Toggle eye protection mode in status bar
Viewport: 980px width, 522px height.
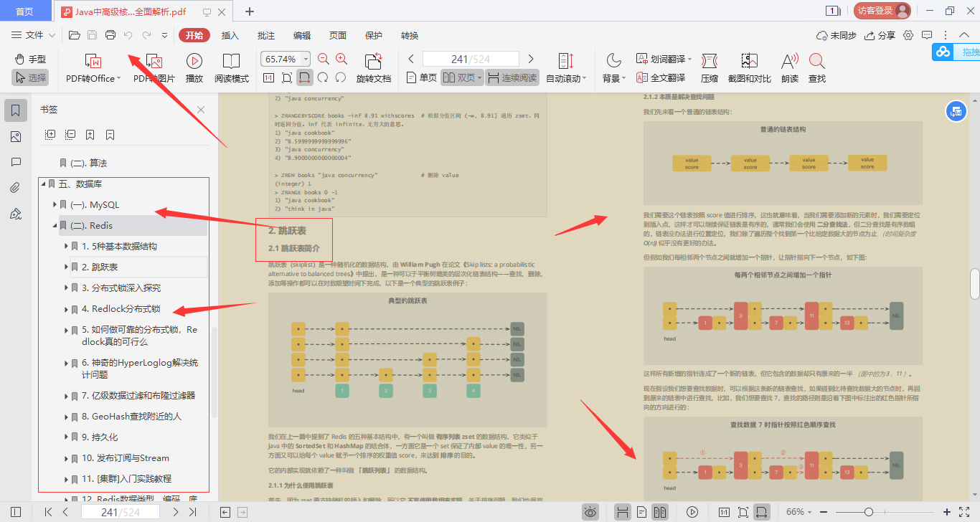tap(590, 512)
